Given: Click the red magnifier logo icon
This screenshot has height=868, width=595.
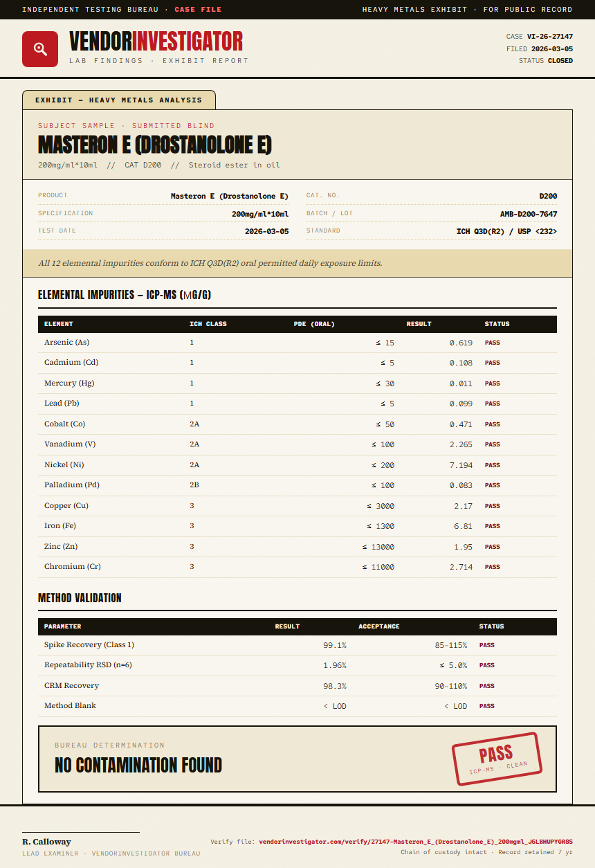Looking at the screenshot, I should point(40,49).
